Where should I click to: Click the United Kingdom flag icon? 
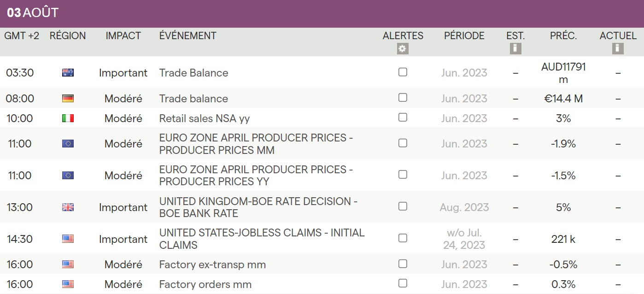pyautogui.click(x=68, y=207)
